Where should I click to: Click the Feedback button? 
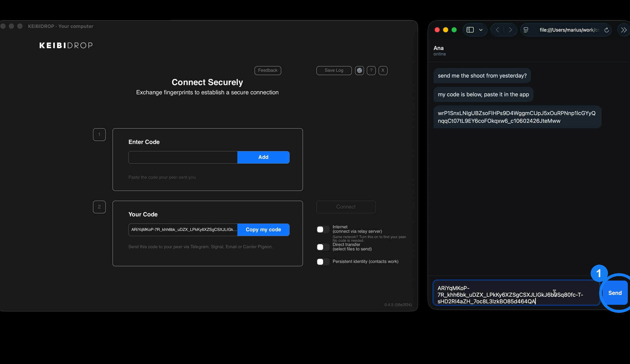(x=268, y=71)
